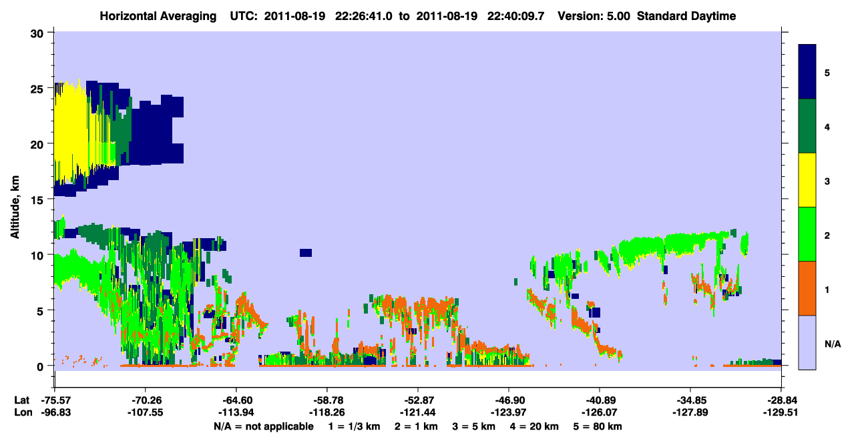
Task: Click the yellow level 3 colorbar segment
Action: click(807, 180)
